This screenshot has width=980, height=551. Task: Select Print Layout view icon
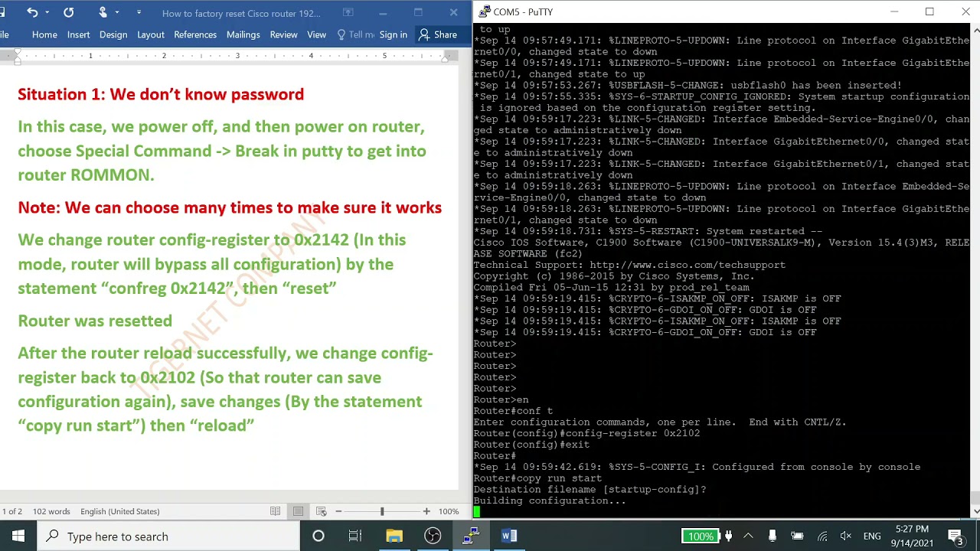(x=298, y=511)
